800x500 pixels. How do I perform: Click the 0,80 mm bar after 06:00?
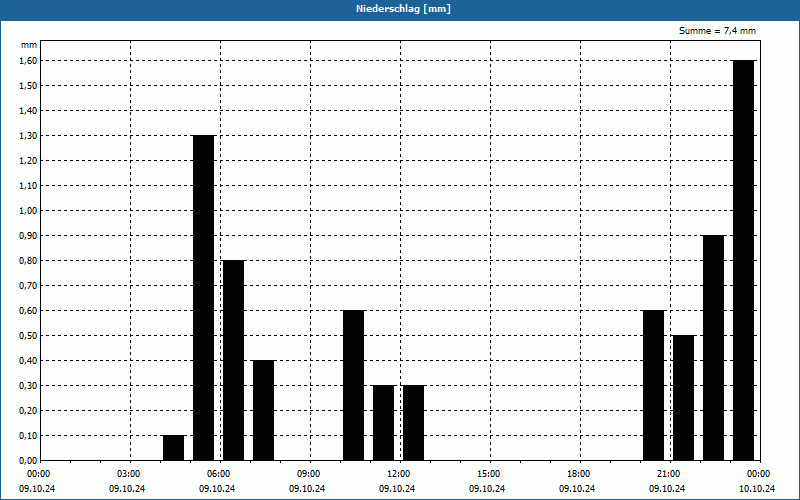tap(234, 360)
